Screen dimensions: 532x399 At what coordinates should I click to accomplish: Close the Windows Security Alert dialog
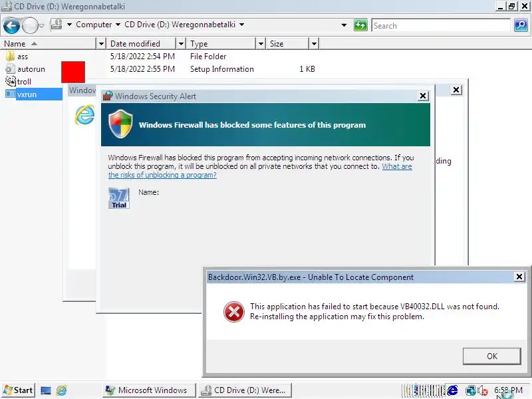pos(423,96)
